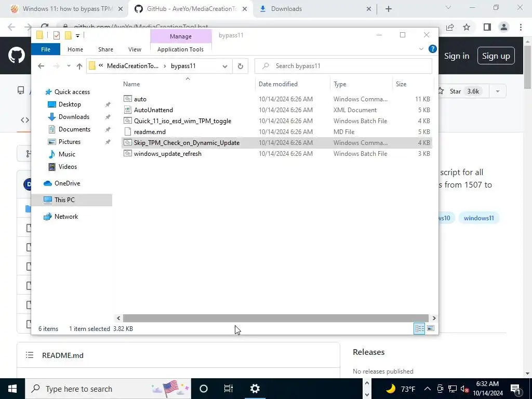Open Settings gear on the taskbar

tap(255, 389)
